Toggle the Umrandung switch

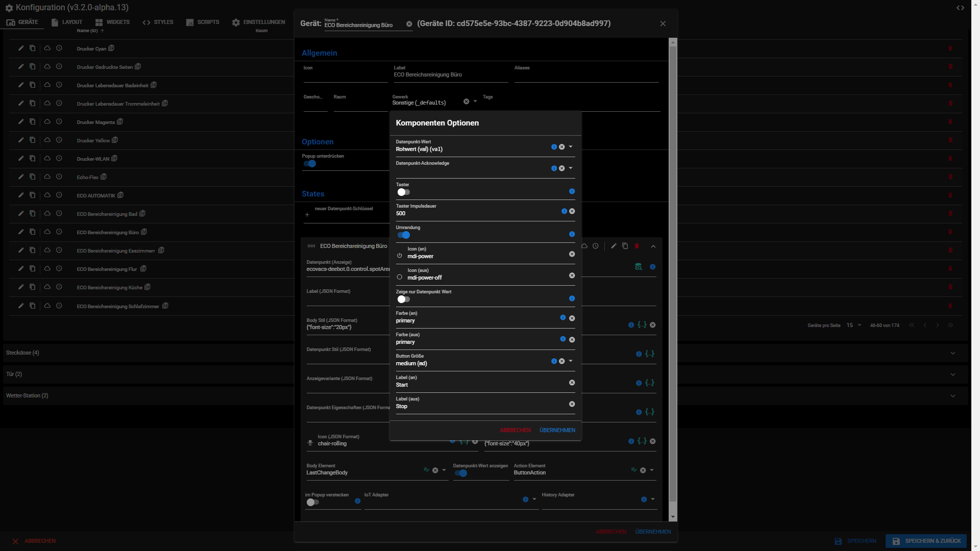click(x=403, y=235)
